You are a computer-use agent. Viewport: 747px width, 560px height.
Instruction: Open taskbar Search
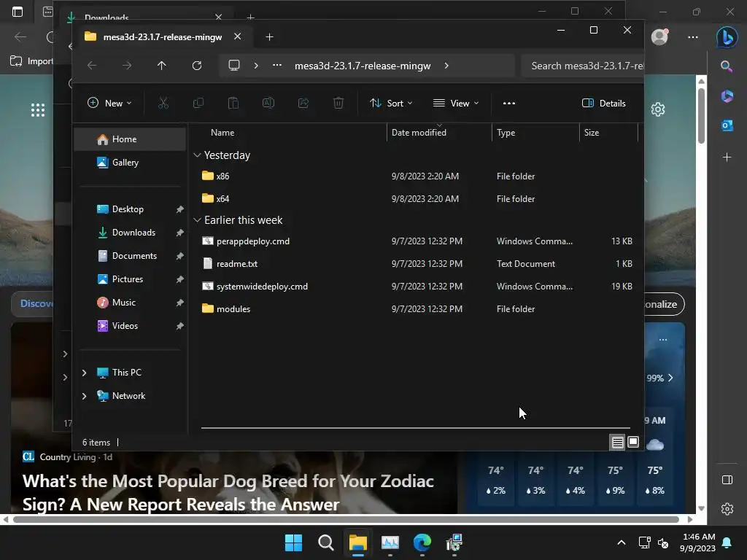[326, 542]
